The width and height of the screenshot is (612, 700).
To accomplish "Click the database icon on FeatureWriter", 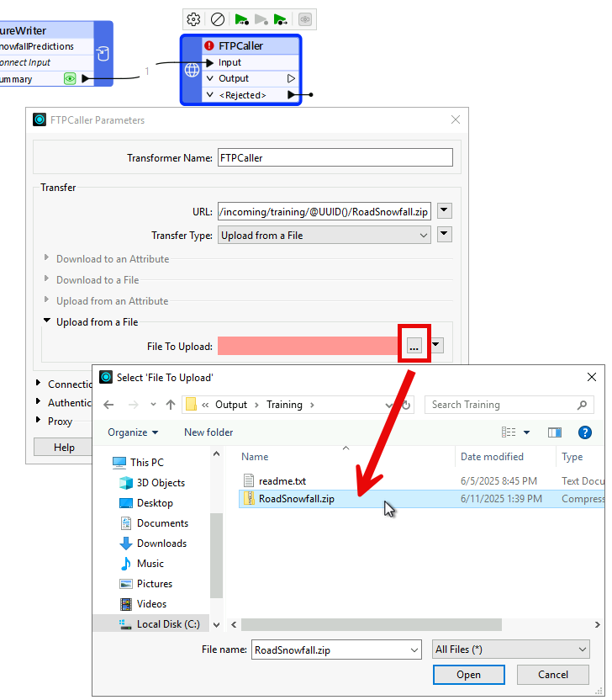I will [x=103, y=55].
